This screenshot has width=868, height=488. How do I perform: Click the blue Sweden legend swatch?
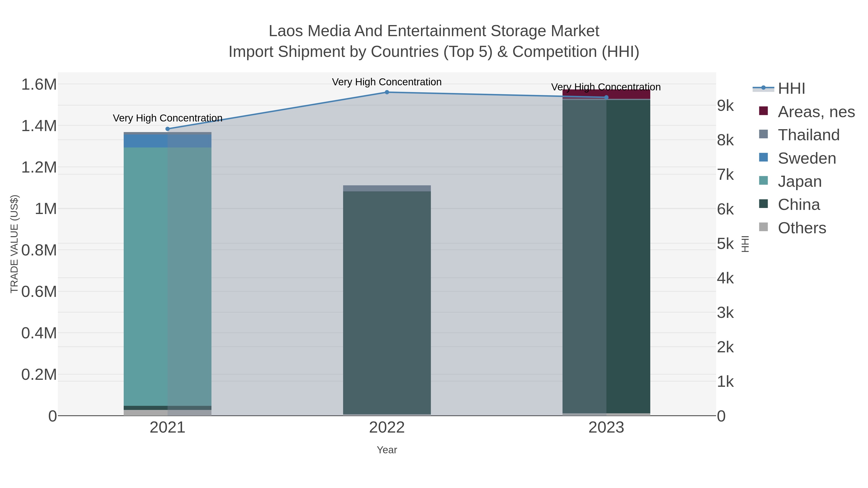click(x=763, y=157)
